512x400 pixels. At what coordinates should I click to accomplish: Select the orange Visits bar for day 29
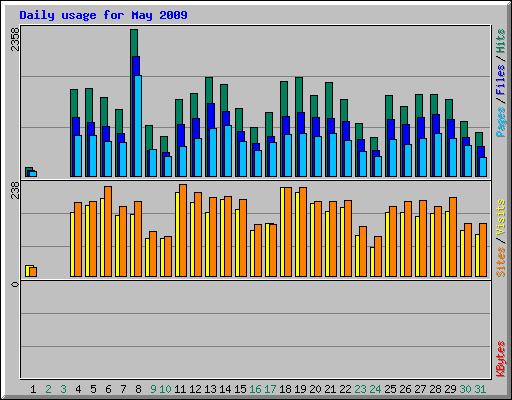[x=453, y=237]
